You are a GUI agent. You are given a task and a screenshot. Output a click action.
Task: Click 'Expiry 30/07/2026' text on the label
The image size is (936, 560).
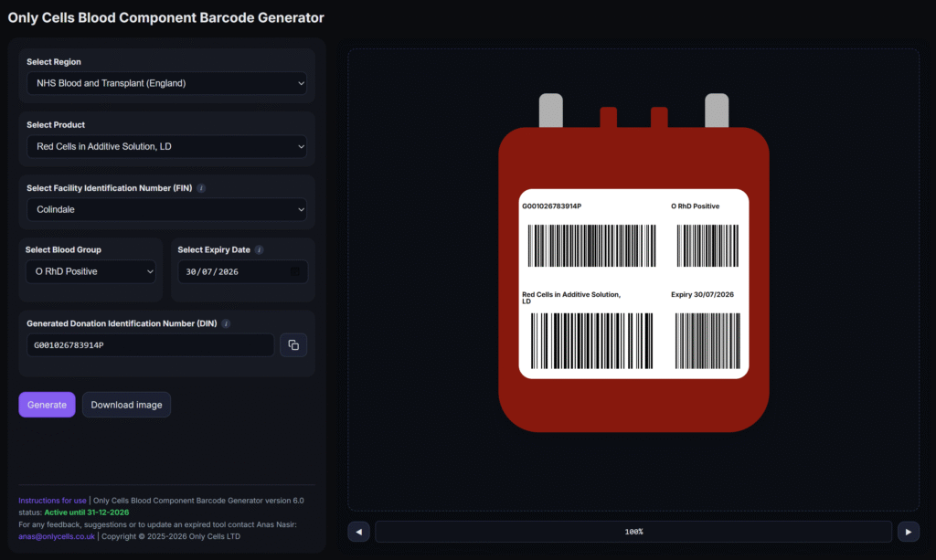click(x=702, y=294)
